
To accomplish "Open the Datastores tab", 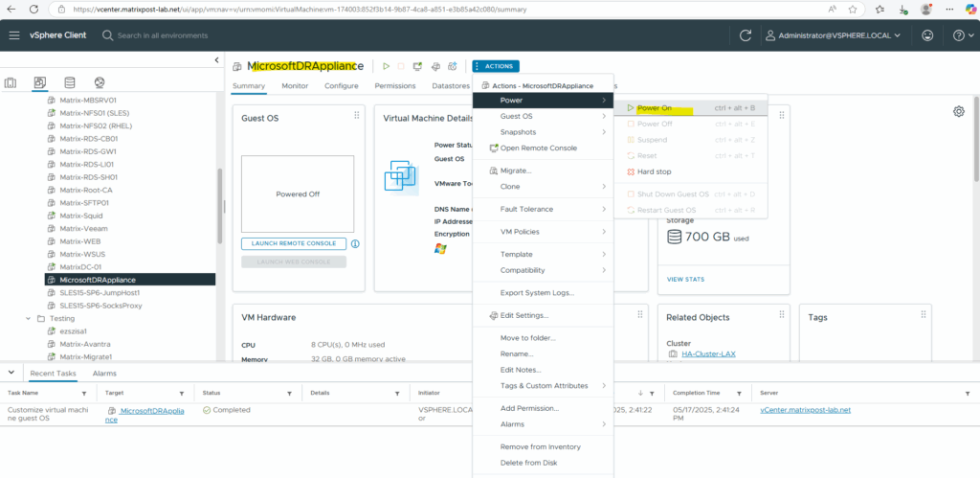I will pyautogui.click(x=450, y=85).
